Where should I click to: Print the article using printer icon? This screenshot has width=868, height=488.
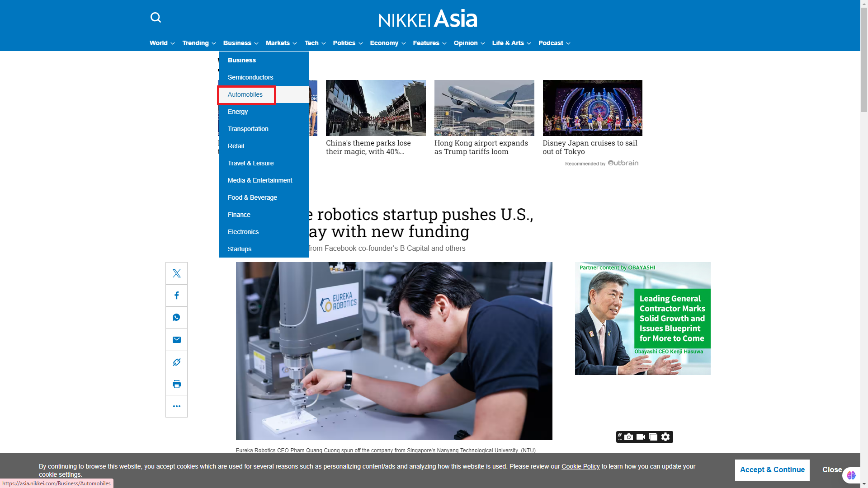coord(176,384)
